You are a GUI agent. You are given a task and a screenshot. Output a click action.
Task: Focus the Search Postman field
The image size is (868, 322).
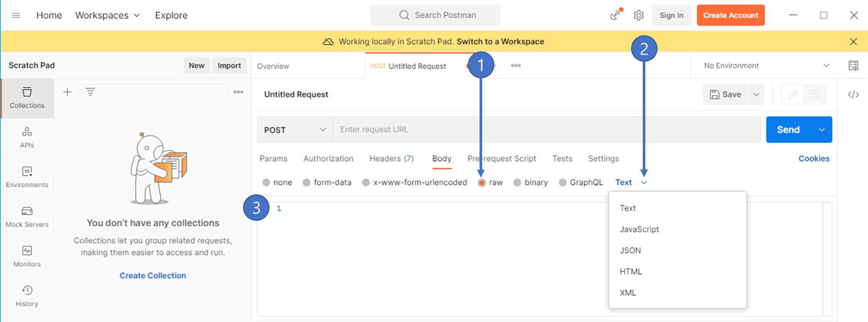[435, 15]
